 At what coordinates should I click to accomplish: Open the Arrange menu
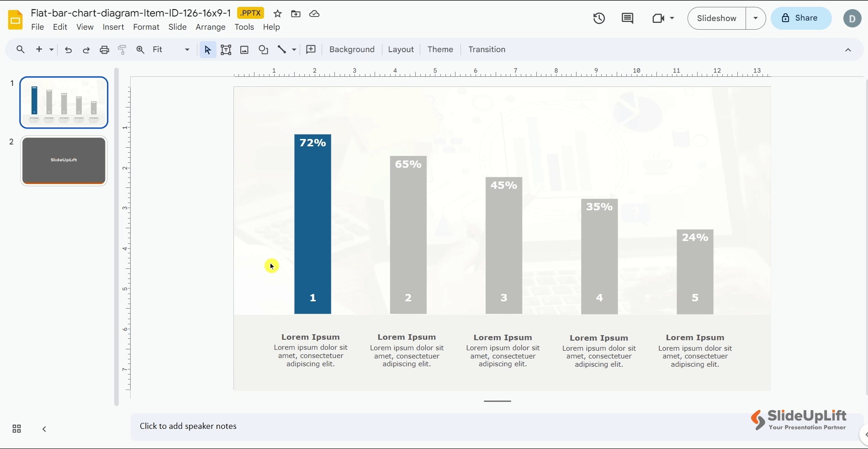(211, 27)
